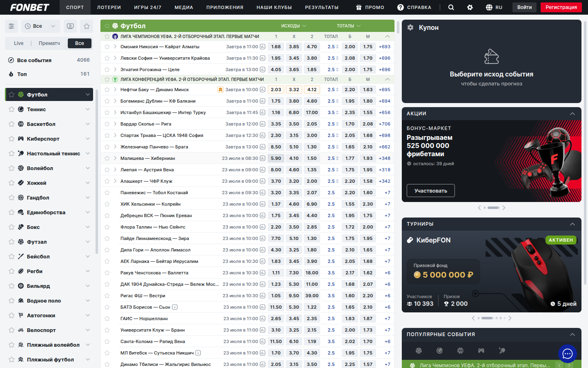Open the filter sliders icon in sidebar
The width and height of the screenshot is (588, 368).
11,26
